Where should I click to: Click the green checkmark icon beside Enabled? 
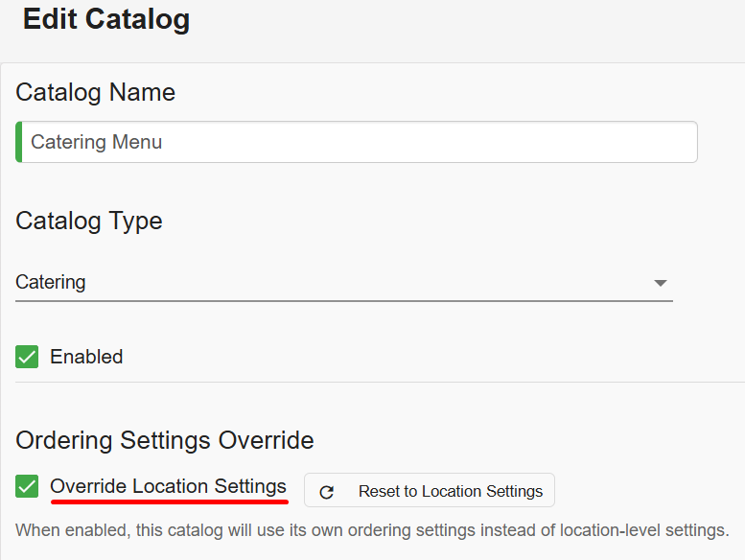[27, 357]
